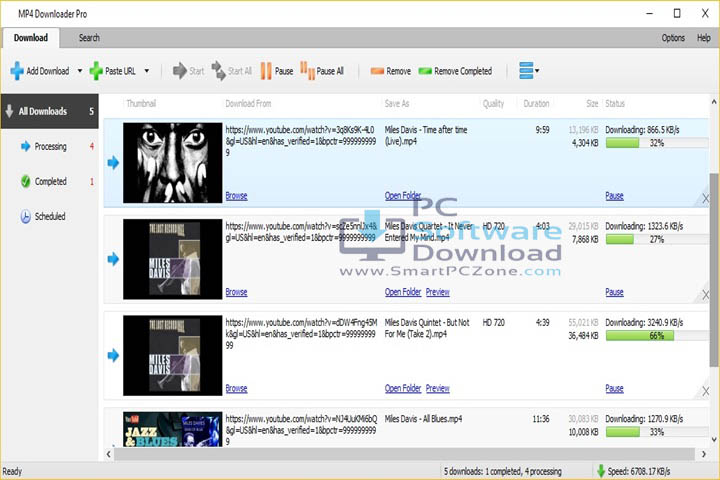Click the Processing blue arrow icon

pyautogui.click(x=25, y=146)
